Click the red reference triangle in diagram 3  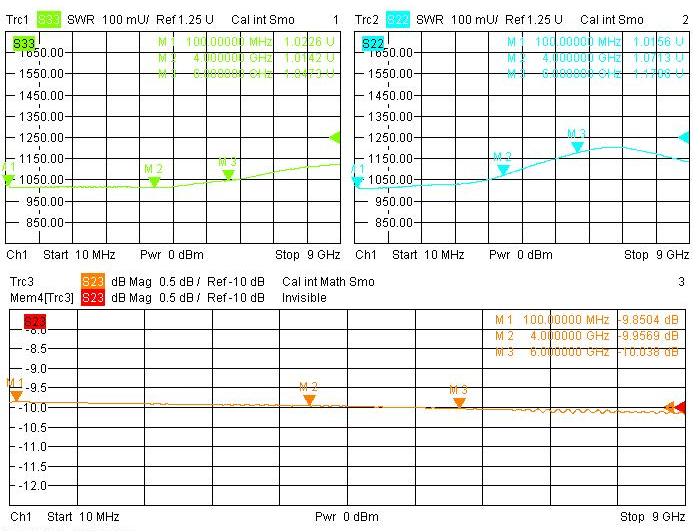[681, 407]
